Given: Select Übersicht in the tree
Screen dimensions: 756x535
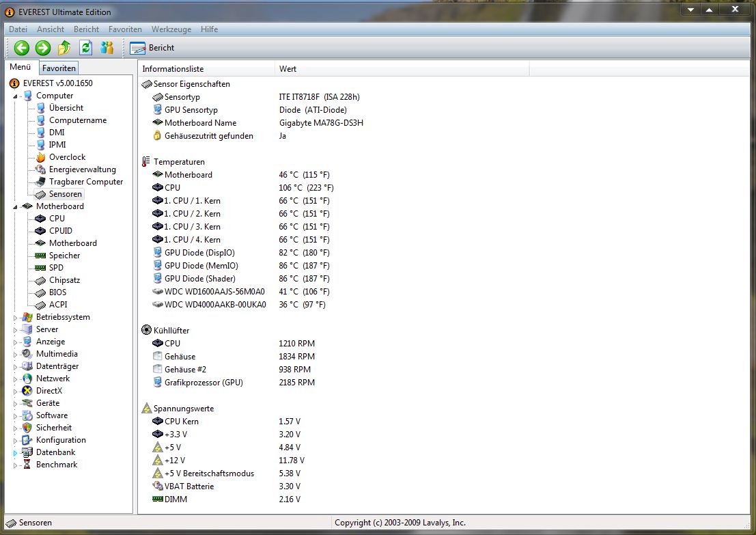Looking at the screenshot, I should (66, 107).
